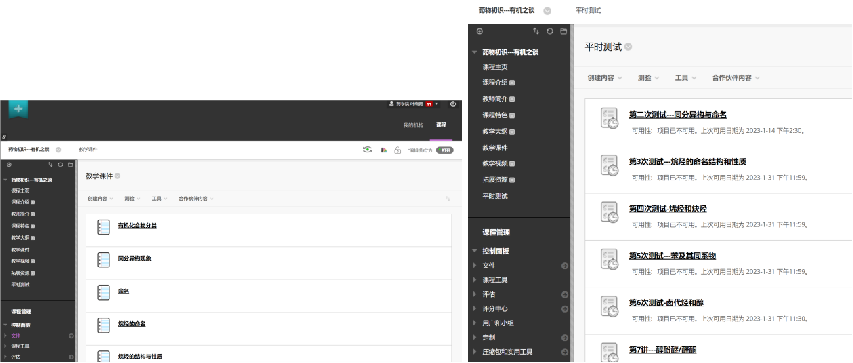Open 教学视频 in 平时测试 page sidebar

click(495, 164)
